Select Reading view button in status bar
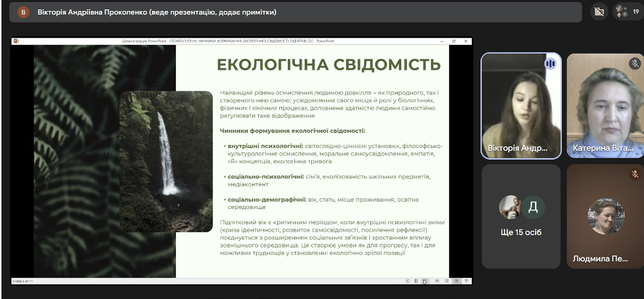Viewport: 644px width, 299px height. (456, 281)
